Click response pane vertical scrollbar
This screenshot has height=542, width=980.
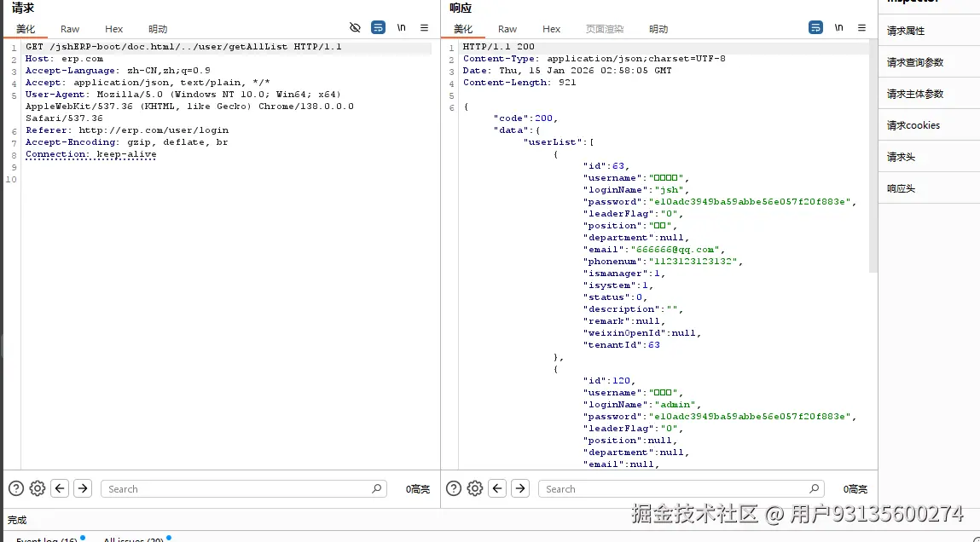click(873, 158)
